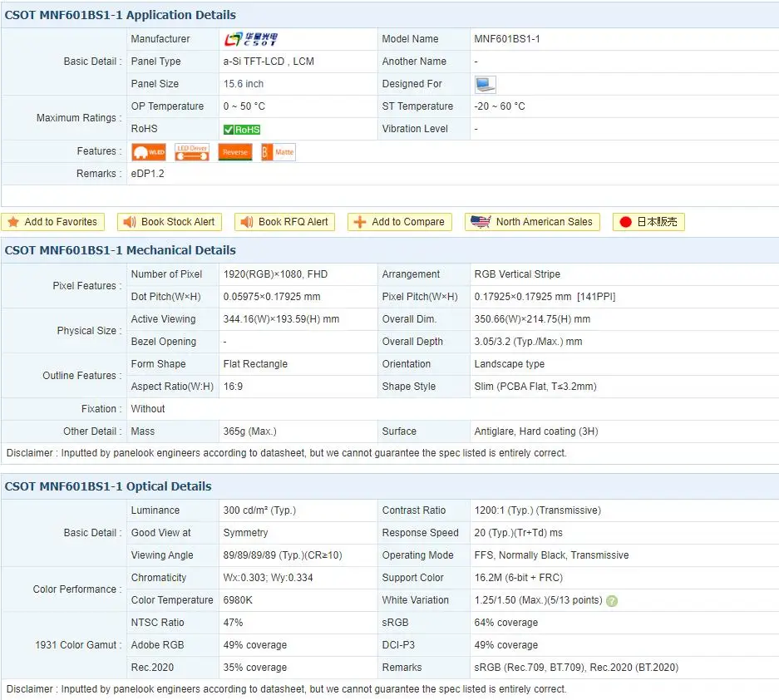
Task: Click the laptop Designed For icon
Action: click(485, 85)
